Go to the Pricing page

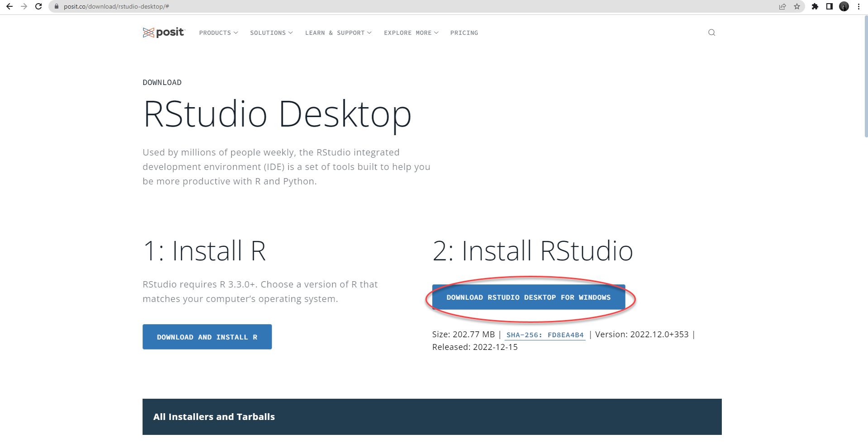464,33
